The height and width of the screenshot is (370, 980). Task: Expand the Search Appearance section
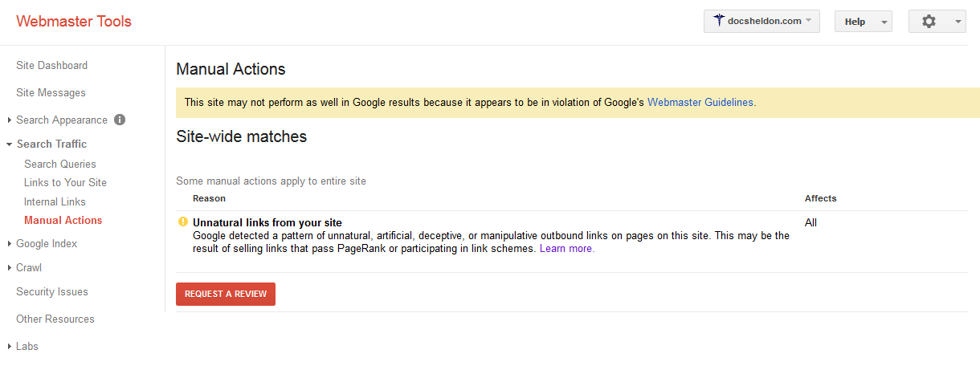[61, 120]
